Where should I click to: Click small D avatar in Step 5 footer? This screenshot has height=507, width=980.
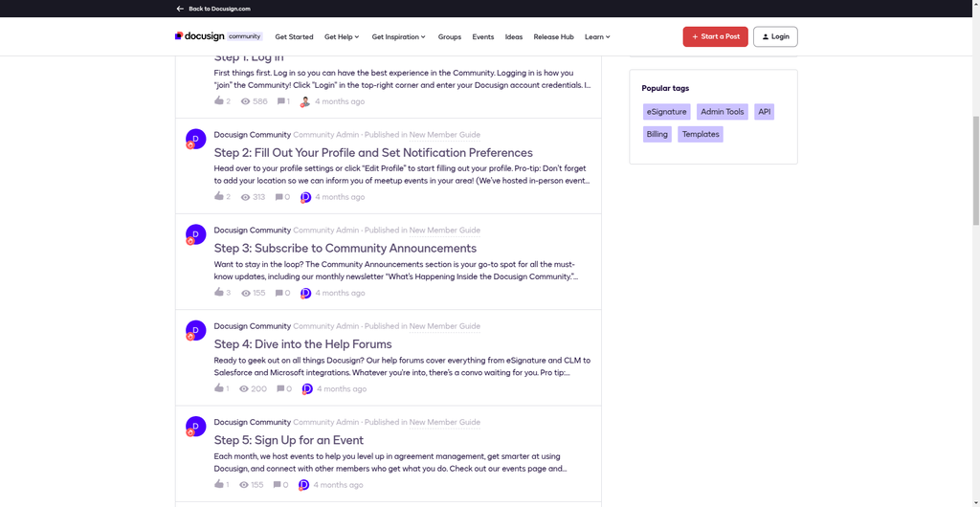(303, 485)
